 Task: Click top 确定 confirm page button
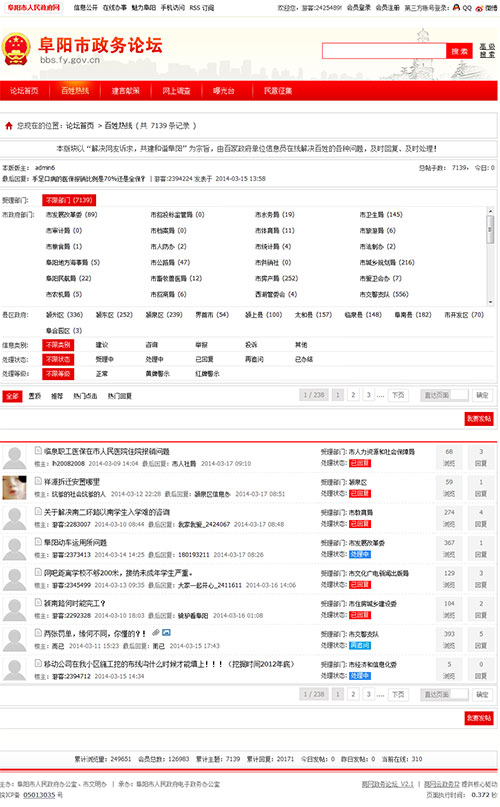482,395
